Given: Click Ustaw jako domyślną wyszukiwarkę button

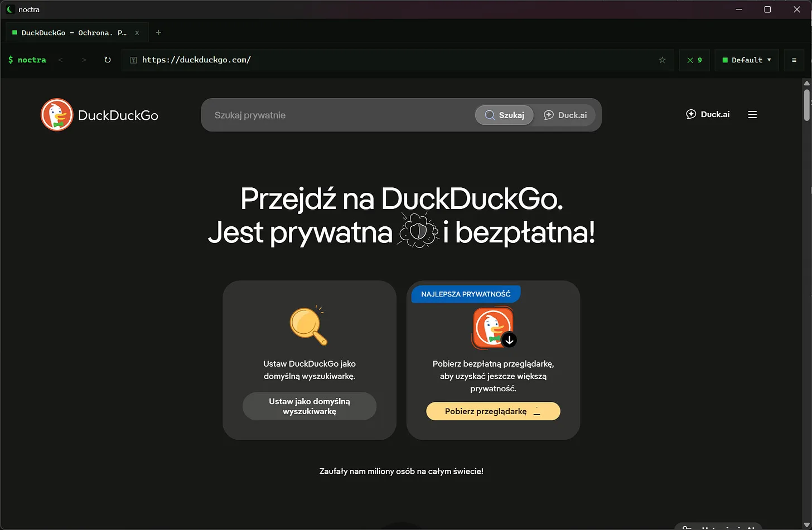Looking at the screenshot, I should coord(310,406).
